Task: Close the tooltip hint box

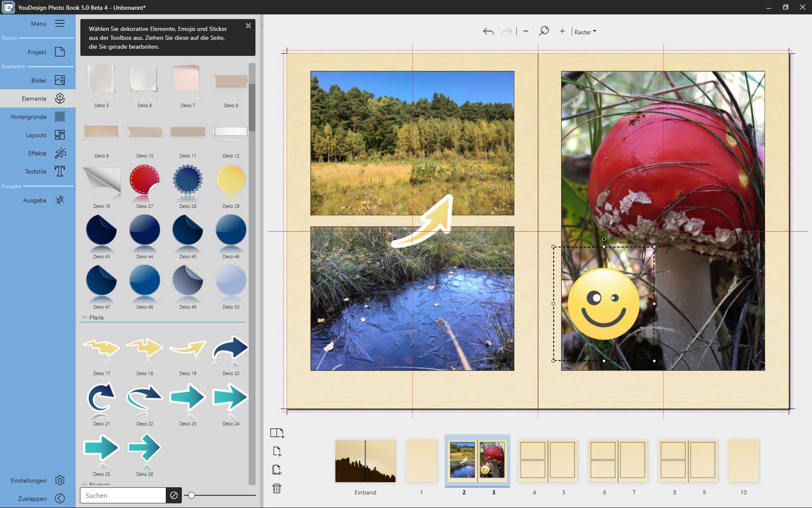Action: tap(248, 26)
